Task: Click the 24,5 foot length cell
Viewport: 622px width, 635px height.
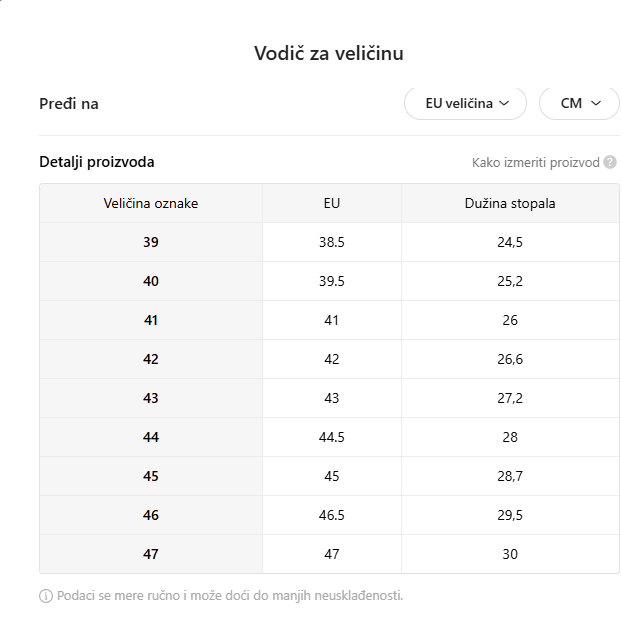Action: pyautogui.click(x=510, y=242)
